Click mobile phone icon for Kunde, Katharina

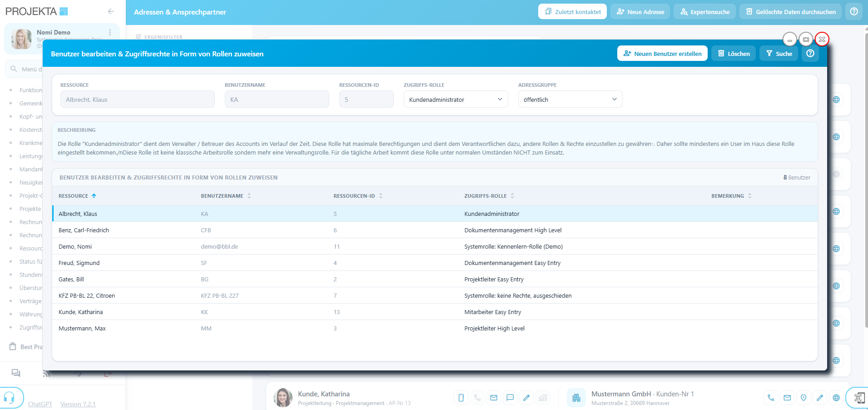click(x=461, y=398)
